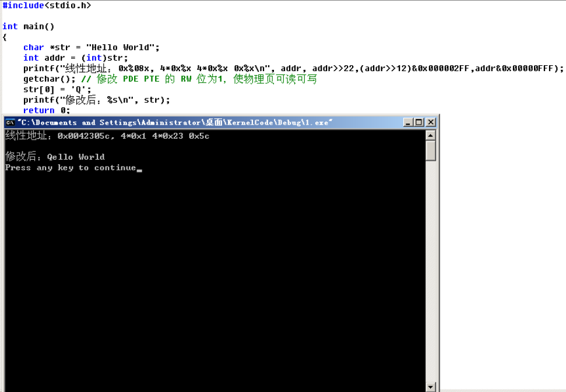
Task: Place cursor on the #include<stdio.h> line
Action: click(x=47, y=5)
